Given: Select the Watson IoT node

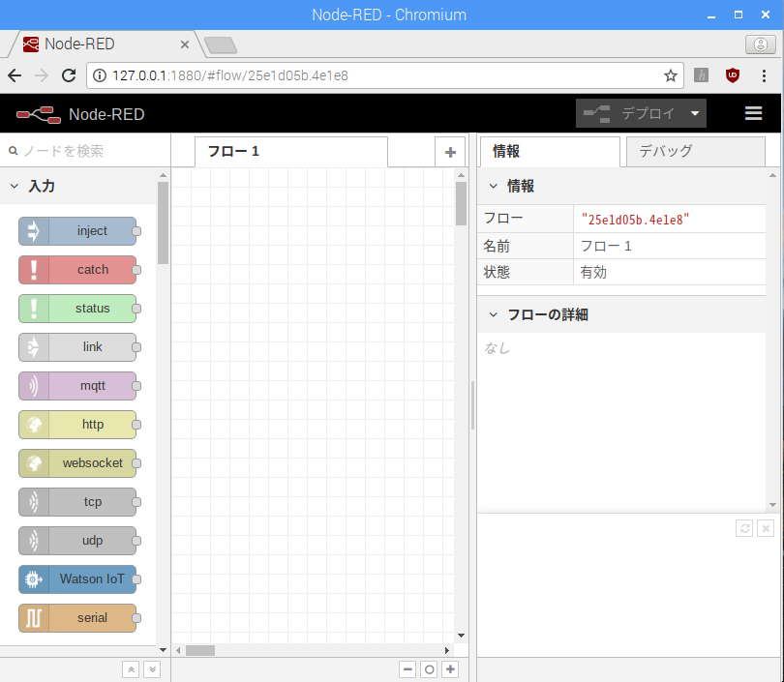Looking at the screenshot, I should (77, 579).
